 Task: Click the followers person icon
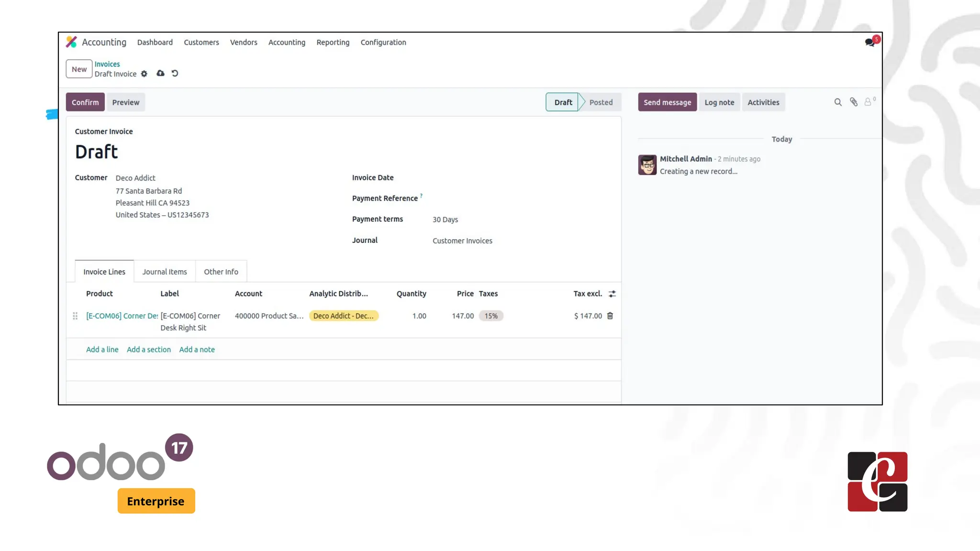tap(868, 102)
